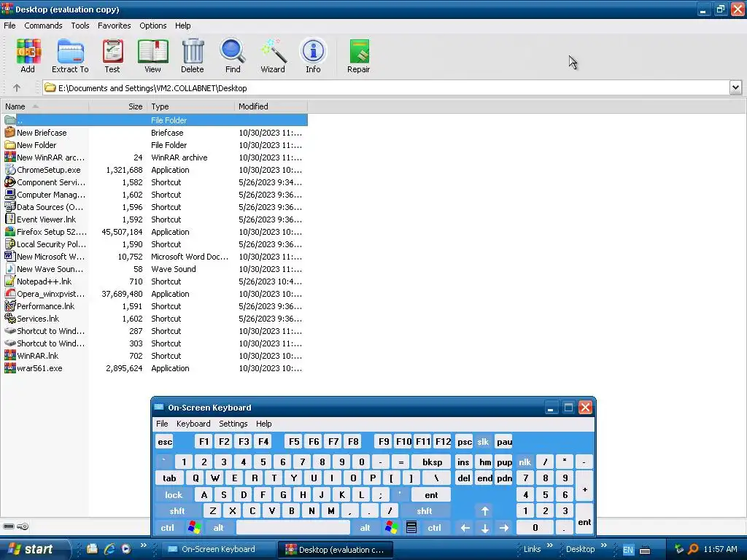The image size is (747, 560).
Task: Click the Show Desktop quick launch icon
Action: pos(93,549)
